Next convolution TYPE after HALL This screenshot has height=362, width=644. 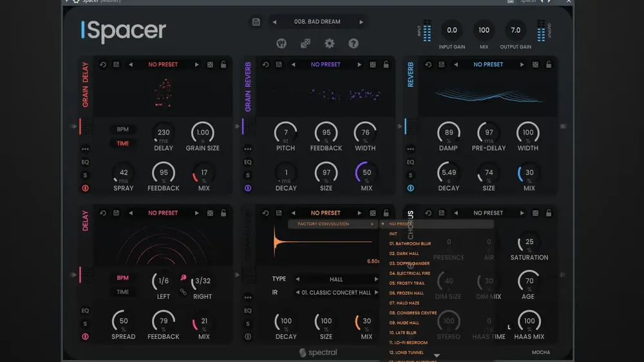point(376,279)
